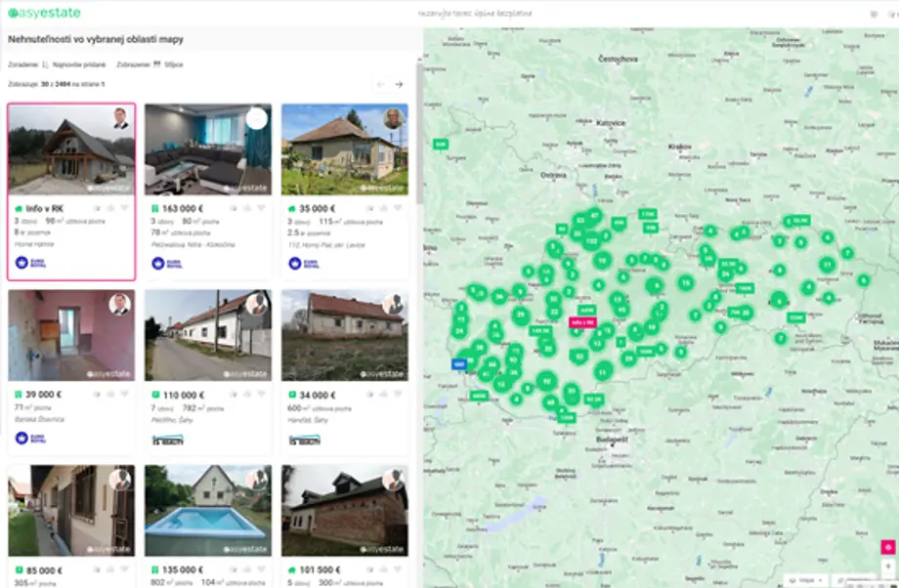
Task: View the pink room photo of 39 000 € listing
Action: pyautogui.click(x=71, y=335)
